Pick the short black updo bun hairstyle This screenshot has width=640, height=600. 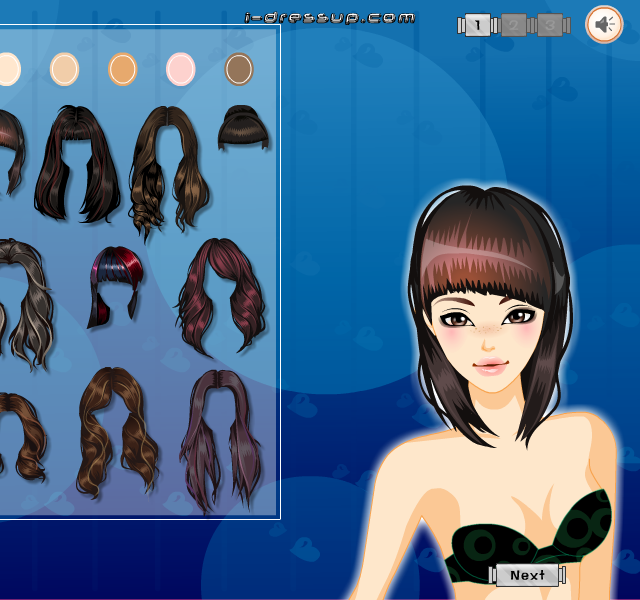coord(243,127)
